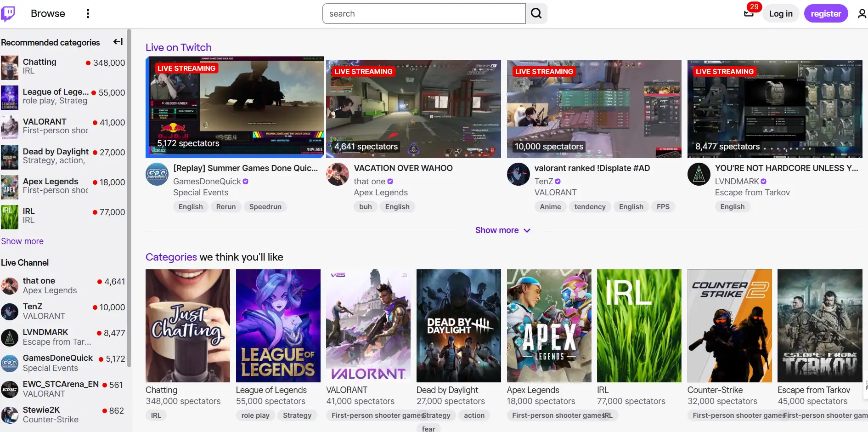Screen dimensions: 868x432
Task: Click Strategy tag under League of Legends
Action: coord(297,415)
